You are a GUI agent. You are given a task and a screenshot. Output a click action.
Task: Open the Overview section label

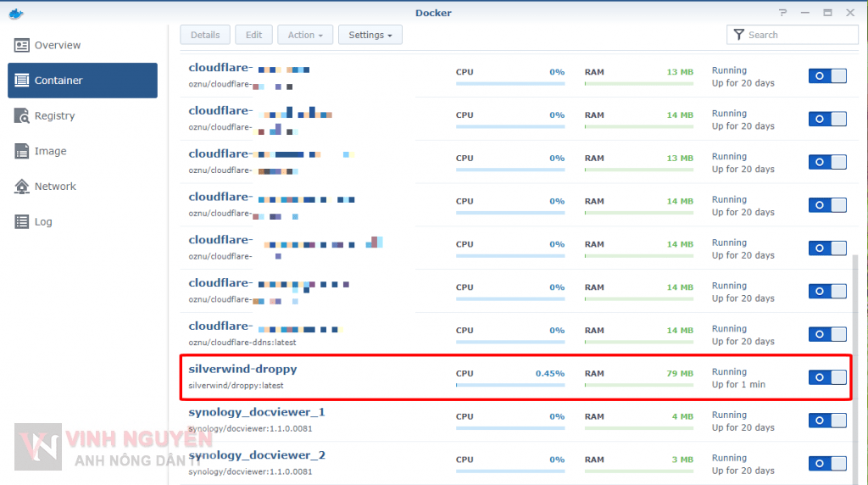tap(58, 45)
